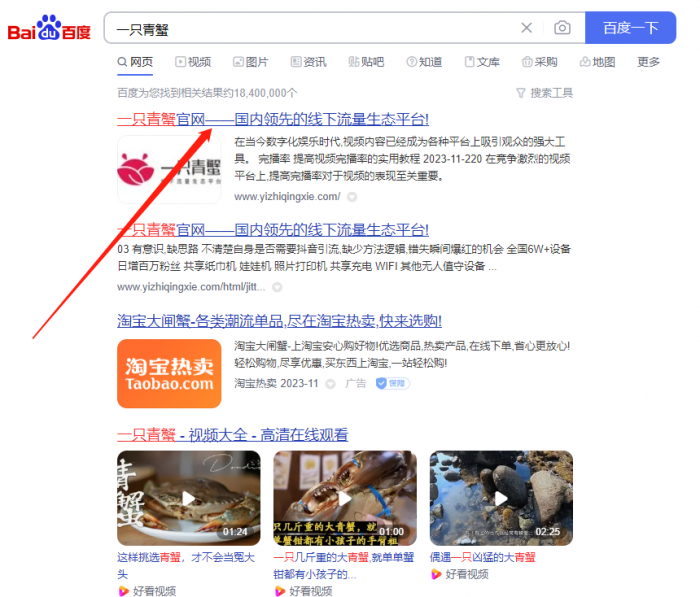Expand dropdown next to 淘宝热卖 2023-11
Viewport: 700px width, 597px height.
pos(330,384)
